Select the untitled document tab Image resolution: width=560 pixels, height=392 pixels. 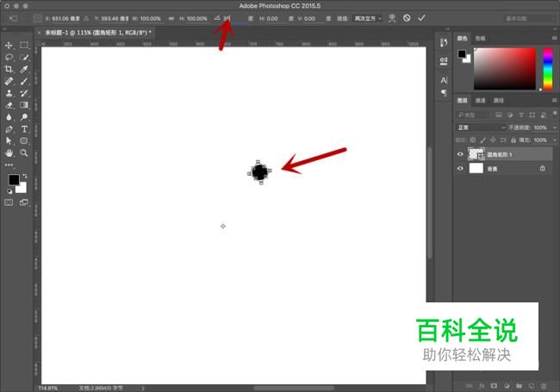(97, 33)
